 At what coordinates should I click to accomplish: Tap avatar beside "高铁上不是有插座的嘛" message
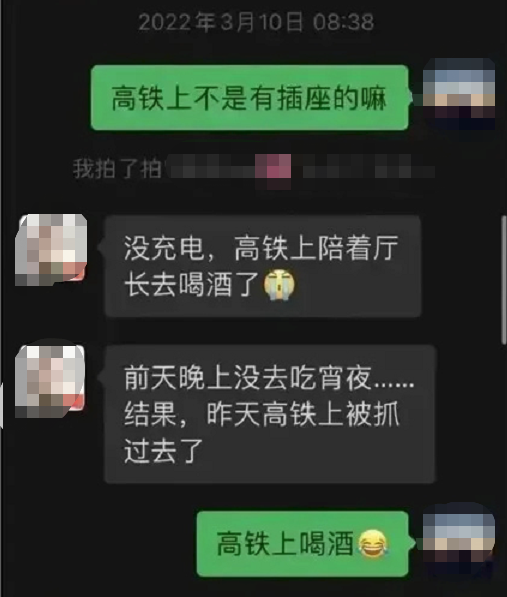tap(459, 94)
